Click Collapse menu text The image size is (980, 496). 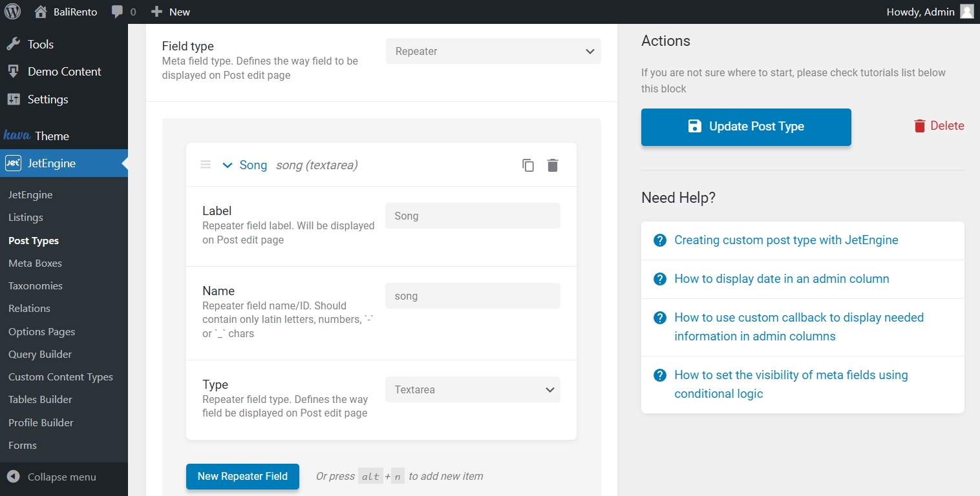[x=62, y=477]
